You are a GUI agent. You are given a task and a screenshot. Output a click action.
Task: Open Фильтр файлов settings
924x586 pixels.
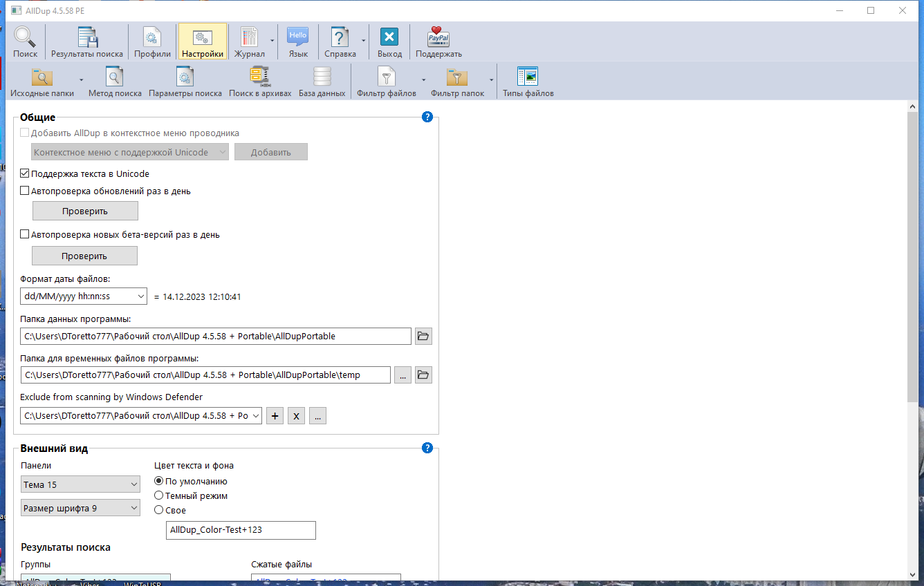(387, 82)
